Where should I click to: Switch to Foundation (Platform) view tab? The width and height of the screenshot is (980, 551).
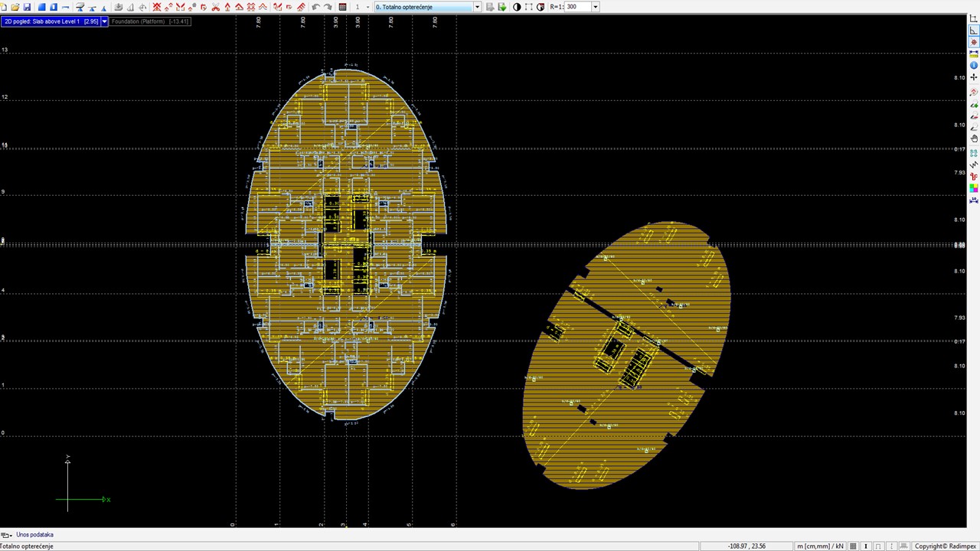pos(150,21)
